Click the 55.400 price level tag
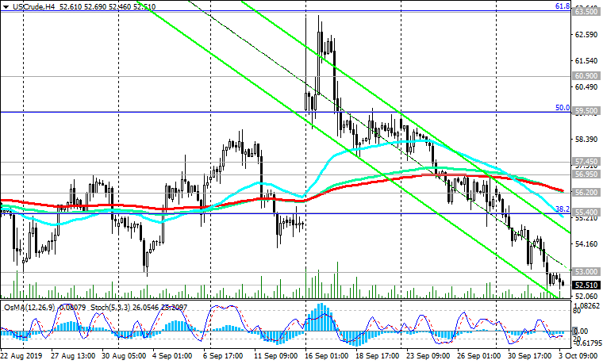Screen dimensions: 603x364 click(x=586, y=213)
